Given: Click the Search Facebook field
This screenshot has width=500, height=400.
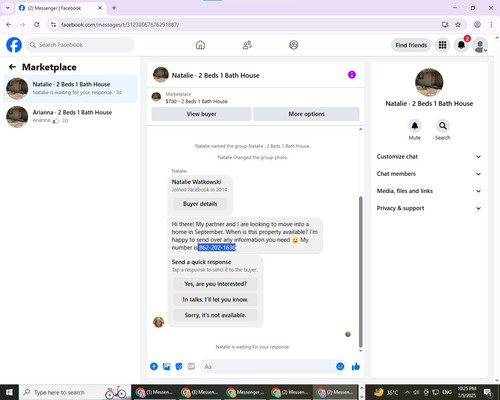Looking at the screenshot, I should (x=80, y=45).
